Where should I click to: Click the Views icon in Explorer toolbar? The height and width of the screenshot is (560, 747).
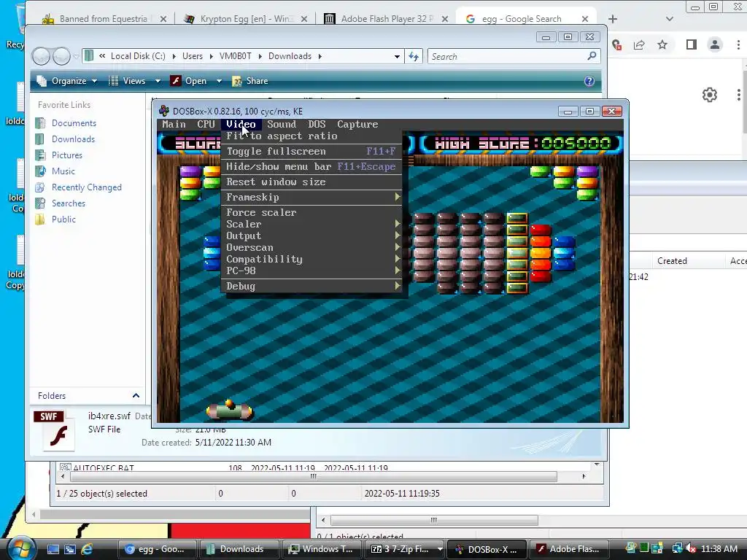(113, 81)
